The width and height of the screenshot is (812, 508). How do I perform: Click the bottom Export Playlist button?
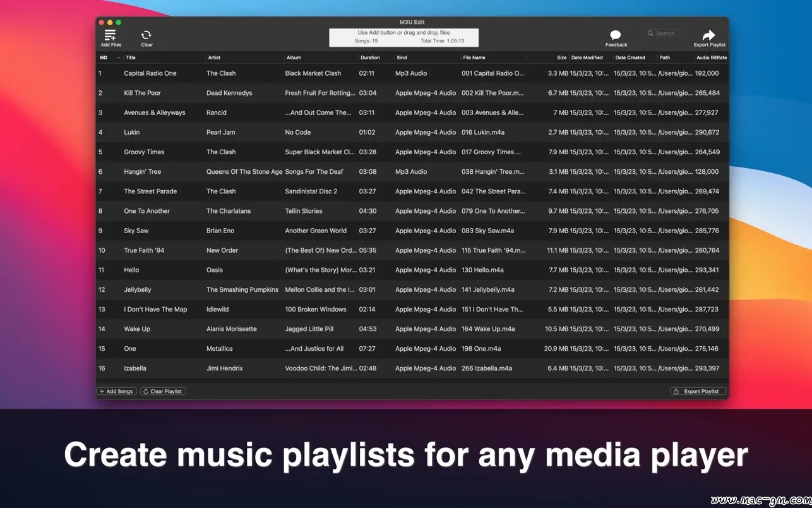[698, 391]
